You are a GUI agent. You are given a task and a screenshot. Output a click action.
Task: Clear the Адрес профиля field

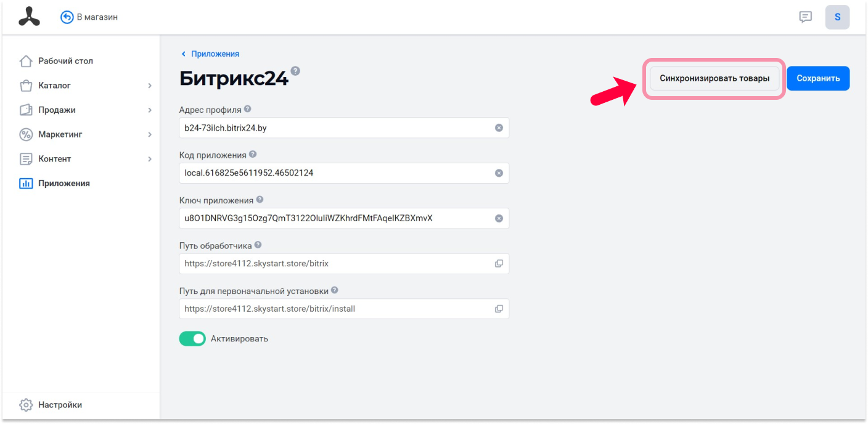tap(499, 128)
